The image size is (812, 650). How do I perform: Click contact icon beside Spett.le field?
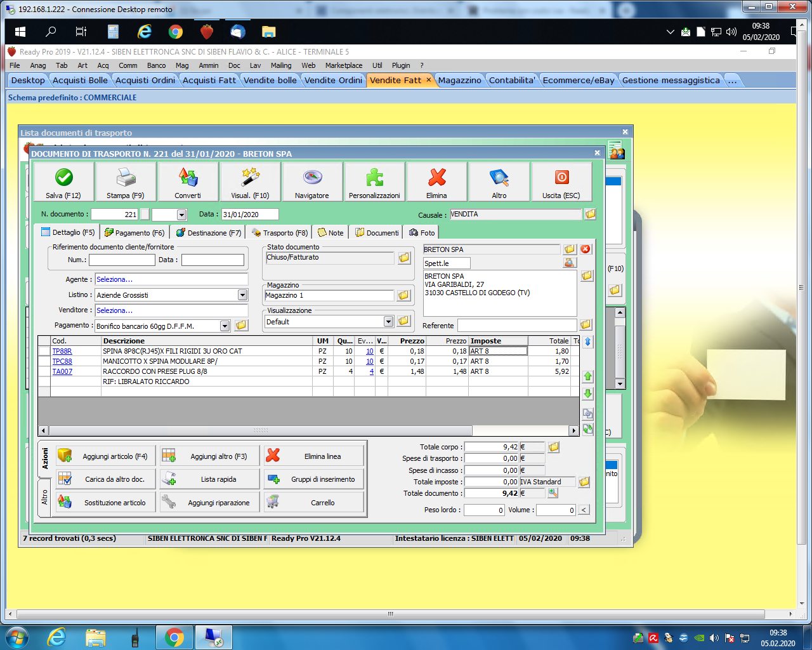(x=570, y=263)
